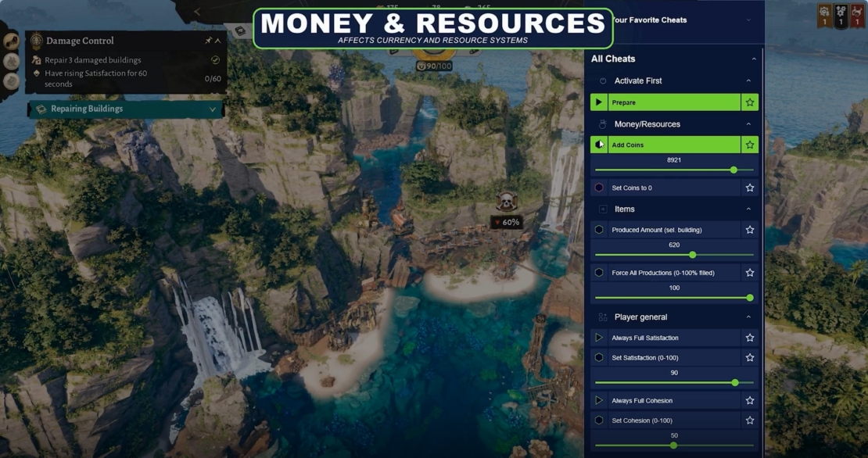The height and width of the screenshot is (458, 868).
Task: Enable Always Full Satisfaction toggle
Action: [x=599, y=338]
